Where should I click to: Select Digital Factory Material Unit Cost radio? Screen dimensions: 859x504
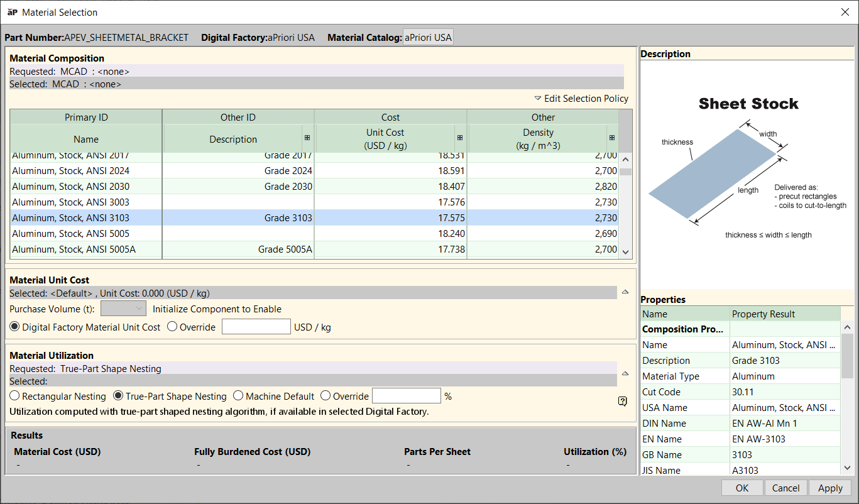(x=15, y=327)
